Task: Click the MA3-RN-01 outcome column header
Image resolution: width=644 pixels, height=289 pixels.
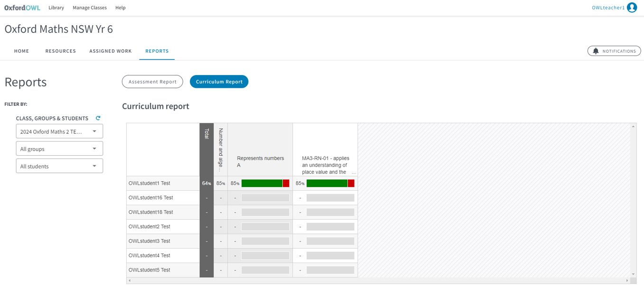Action: pos(325,150)
